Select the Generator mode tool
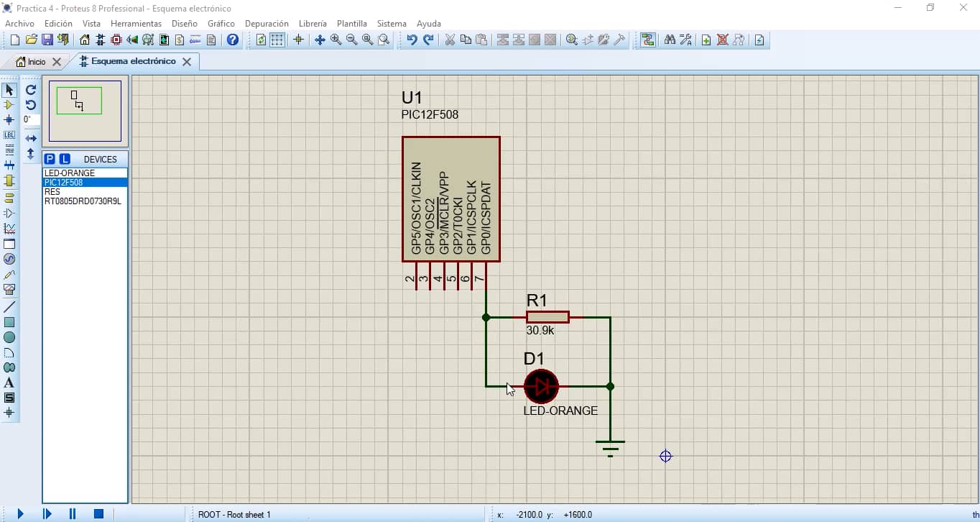Image resolution: width=980 pixels, height=522 pixels. [9, 259]
